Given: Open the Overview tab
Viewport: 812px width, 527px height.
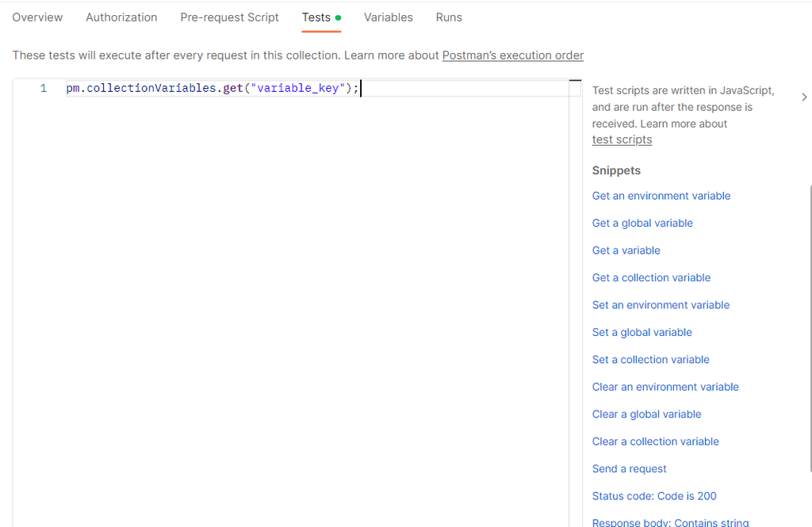Looking at the screenshot, I should pyautogui.click(x=37, y=17).
